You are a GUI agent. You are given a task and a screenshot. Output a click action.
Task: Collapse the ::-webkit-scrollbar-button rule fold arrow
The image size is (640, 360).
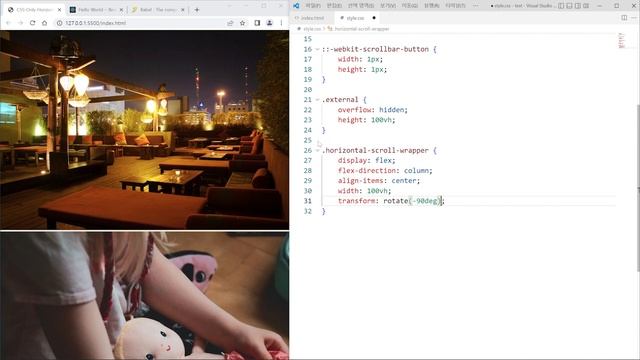pos(317,49)
